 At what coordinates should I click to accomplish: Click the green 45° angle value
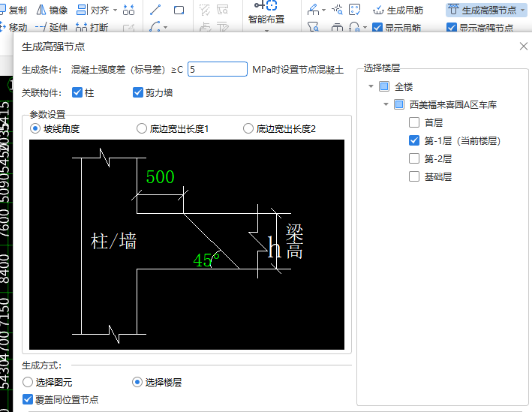coord(206,260)
